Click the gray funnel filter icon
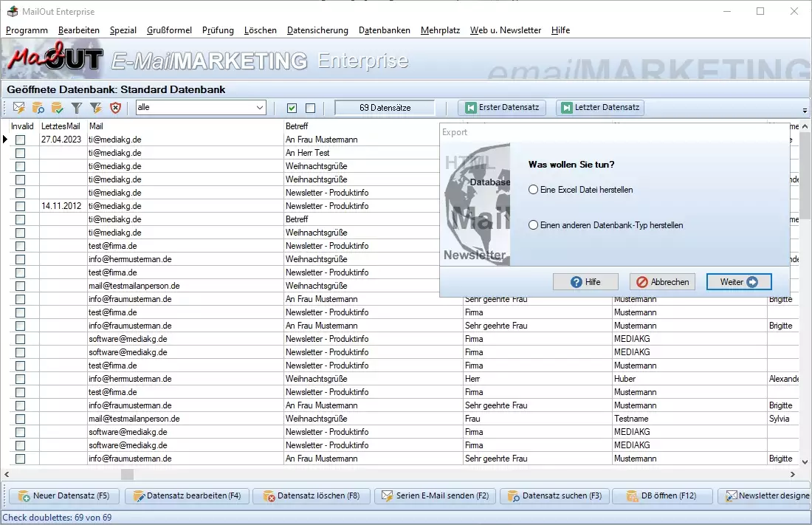This screenshot has height=525, width=812. tap(77, 108)
